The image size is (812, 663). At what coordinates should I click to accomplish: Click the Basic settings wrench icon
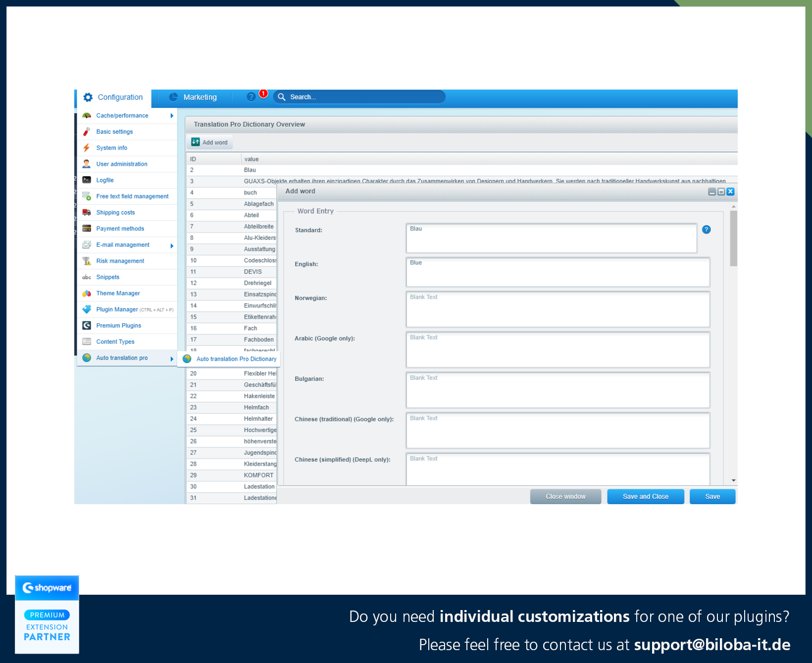(87, 132)
